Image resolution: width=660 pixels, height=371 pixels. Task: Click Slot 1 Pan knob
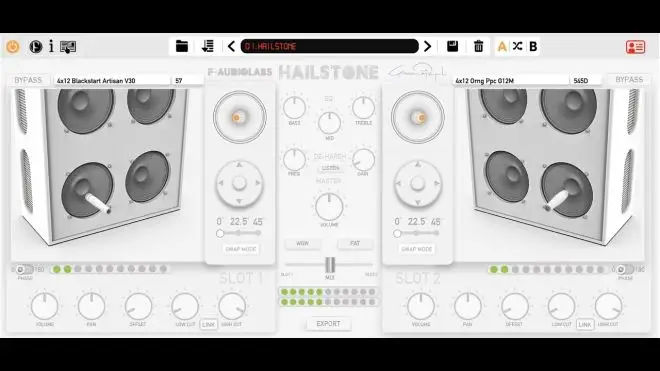pyautogui.click(x=91, y=306)
